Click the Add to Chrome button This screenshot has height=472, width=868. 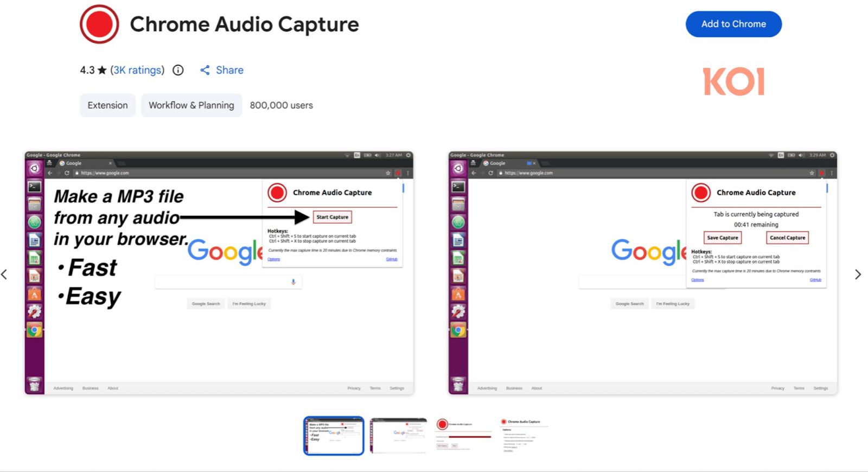[x=733, y=24]
